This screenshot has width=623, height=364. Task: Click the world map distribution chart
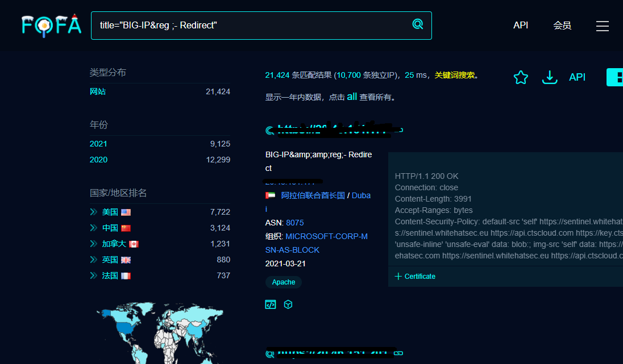coord(160,333)
